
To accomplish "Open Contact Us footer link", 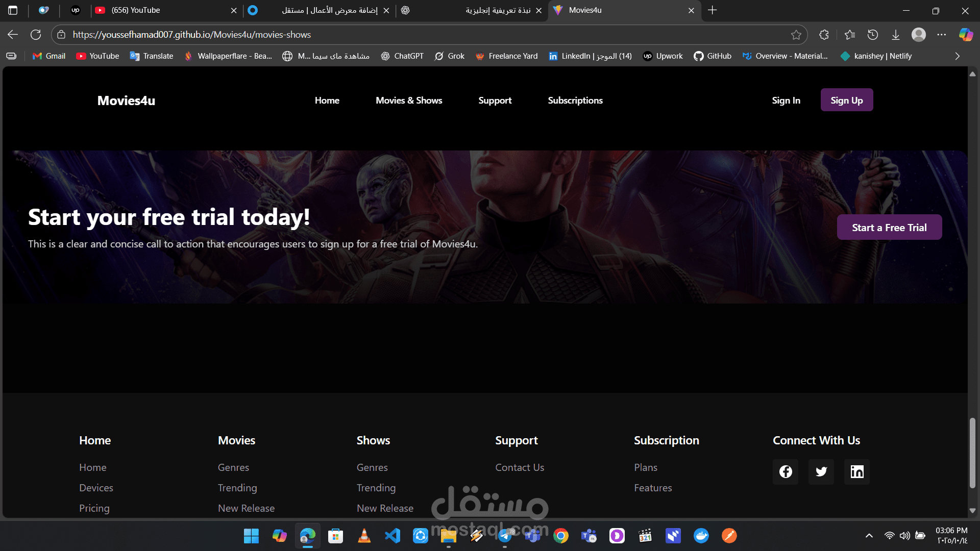I will pos(520,467).
